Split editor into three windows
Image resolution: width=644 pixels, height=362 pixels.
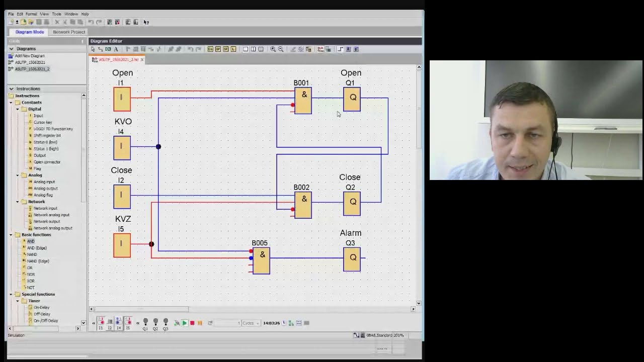click(261, 49)
